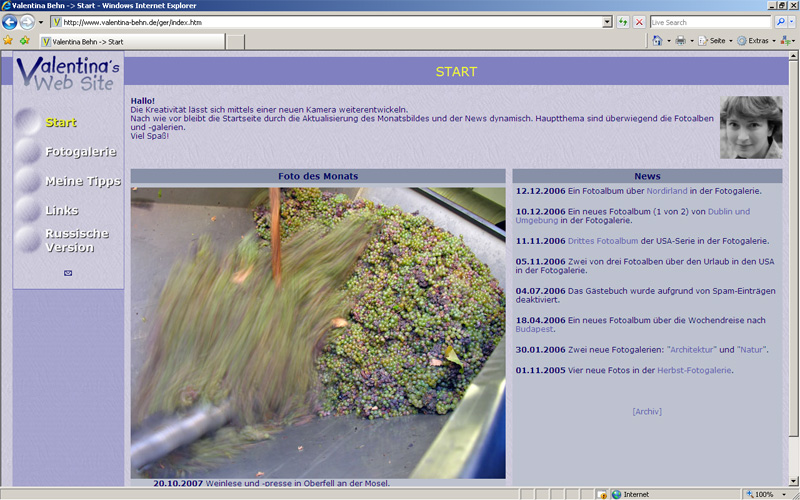Open the recent pages dropdown arrow
Screen dimensions: 800x500
tap(41, 22)
